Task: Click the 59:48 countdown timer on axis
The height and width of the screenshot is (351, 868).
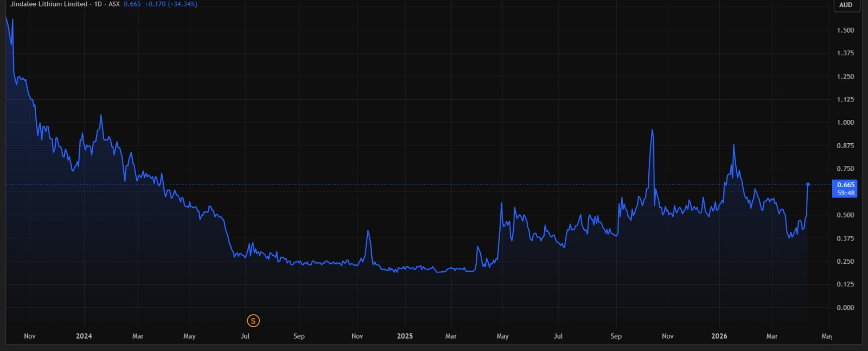Action: 845,193
